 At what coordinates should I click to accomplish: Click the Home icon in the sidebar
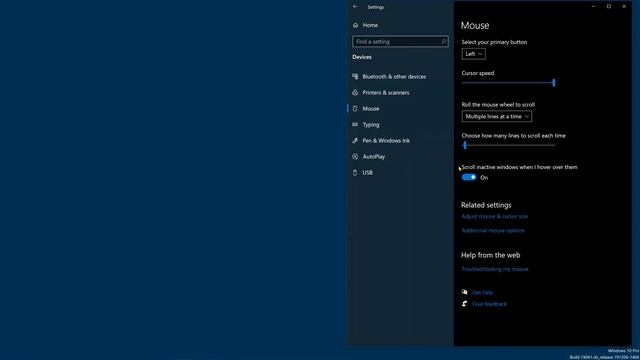tap(355, 25)
